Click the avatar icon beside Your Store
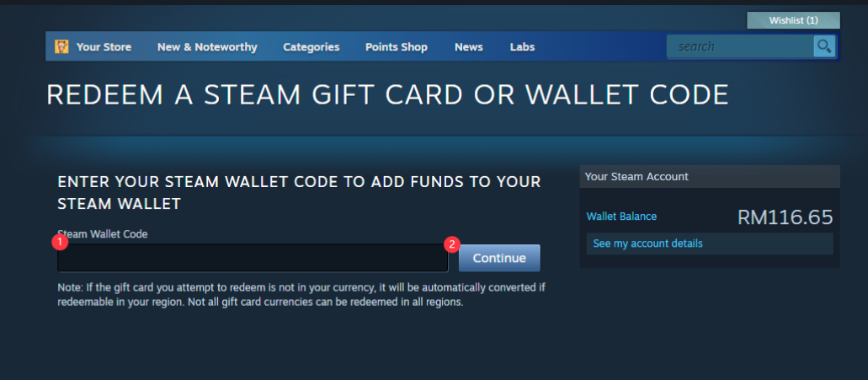868x380 pixels. pyautogui.click(x=61, y=46)
